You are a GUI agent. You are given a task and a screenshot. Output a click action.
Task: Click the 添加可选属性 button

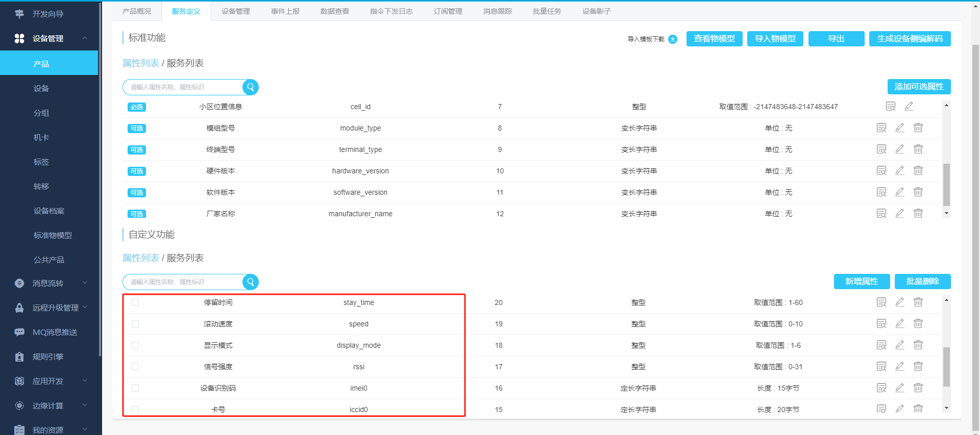919,87
